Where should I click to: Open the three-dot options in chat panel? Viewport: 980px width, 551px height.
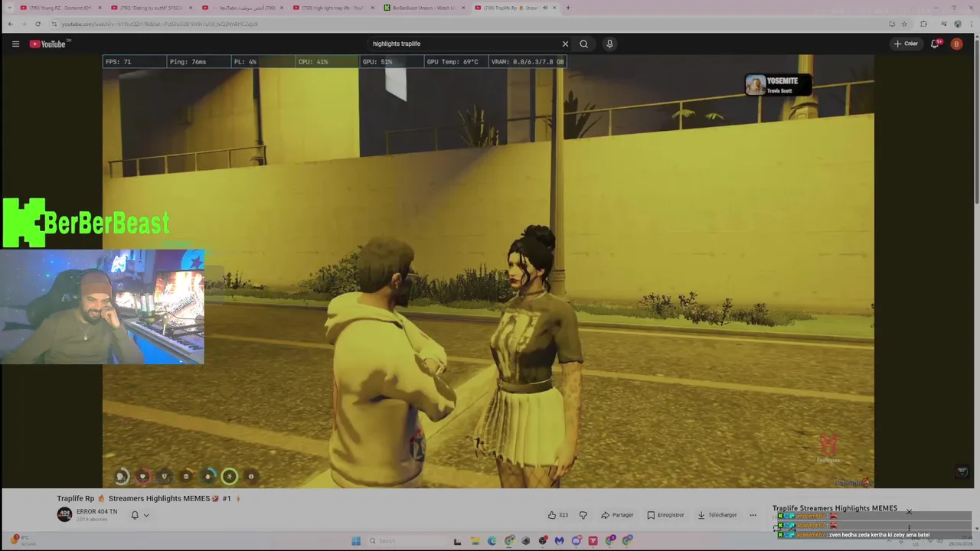pyautogui.click(x=909, y=528)
